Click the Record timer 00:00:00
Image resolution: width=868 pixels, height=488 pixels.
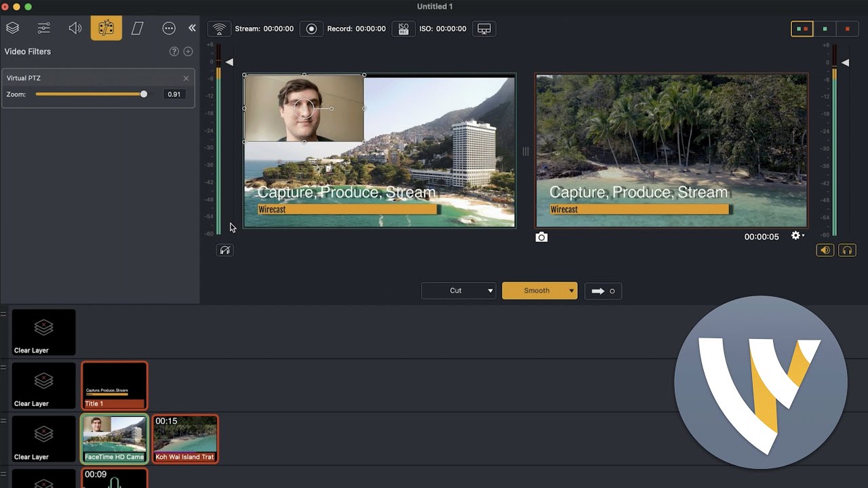[370, 29]
